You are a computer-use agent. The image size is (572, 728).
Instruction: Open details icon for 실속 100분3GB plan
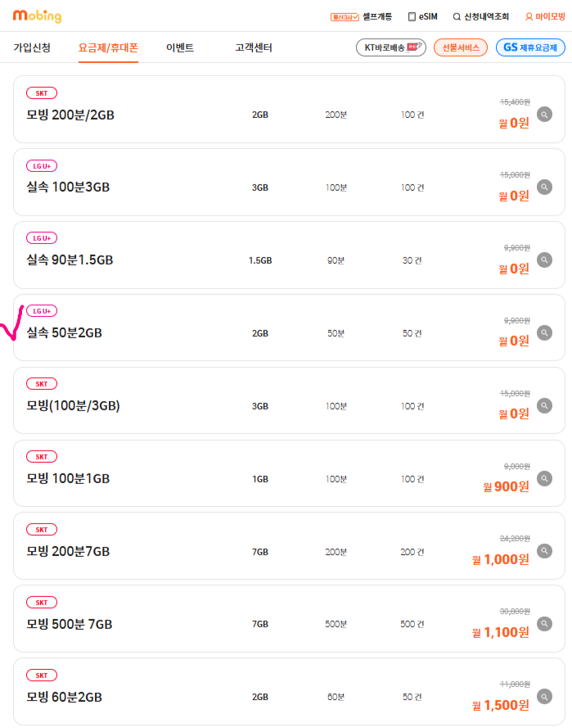(544, 187)
